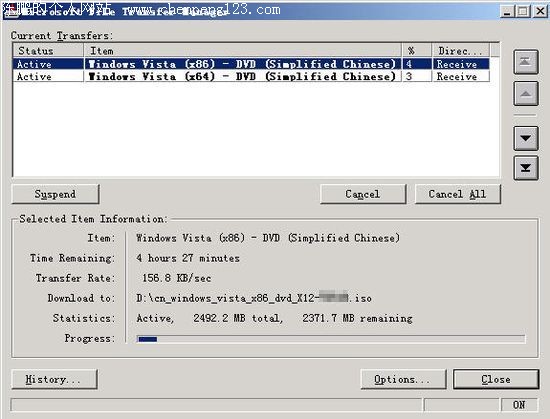550x419 pixels.
Task: Sort by the Status column header
Action: click(48, 50)
